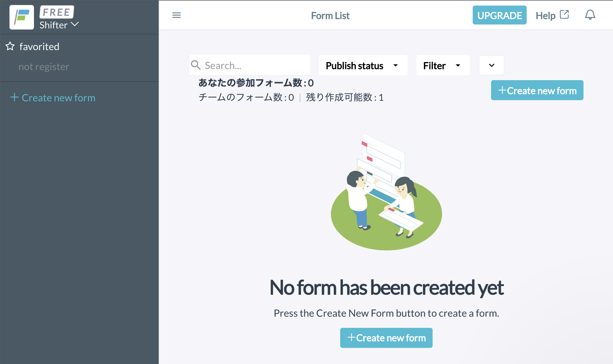Click the hamburger menu icon
The image size is (613, 364).
[176, 15]
